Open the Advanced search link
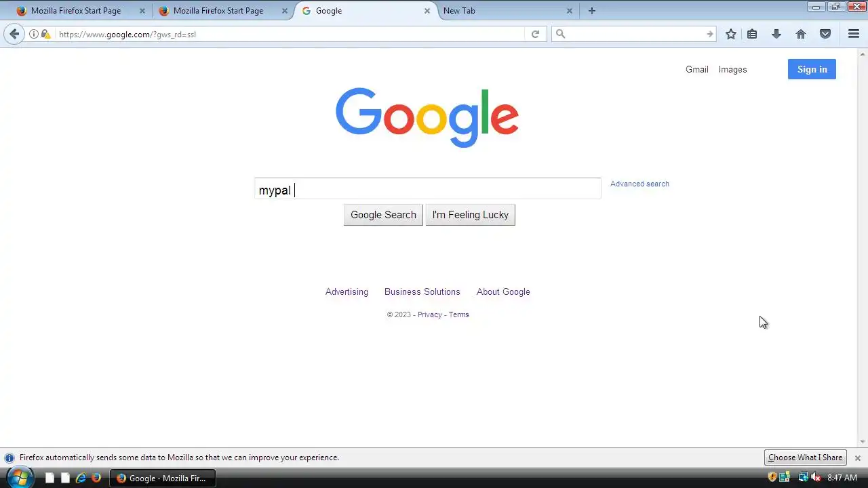Image resolution: width=868 pixels, height=488 pixels. pyautogui.click(x=639, y=184)
